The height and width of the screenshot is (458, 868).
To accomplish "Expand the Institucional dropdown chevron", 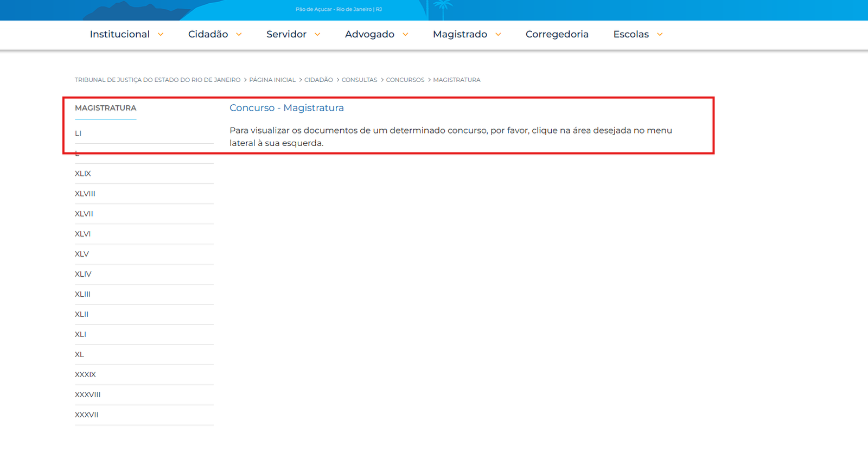I will coord(161,35).
